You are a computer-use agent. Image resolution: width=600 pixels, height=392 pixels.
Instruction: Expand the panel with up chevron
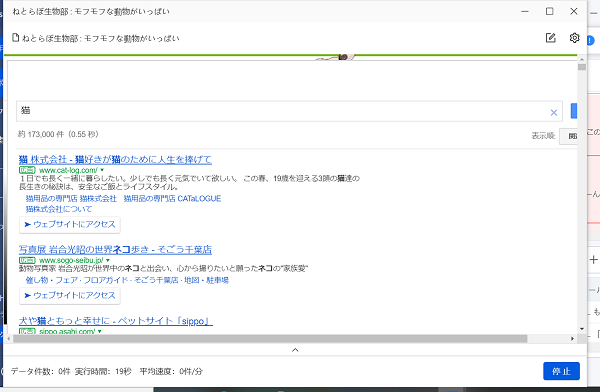click(295, 350)
